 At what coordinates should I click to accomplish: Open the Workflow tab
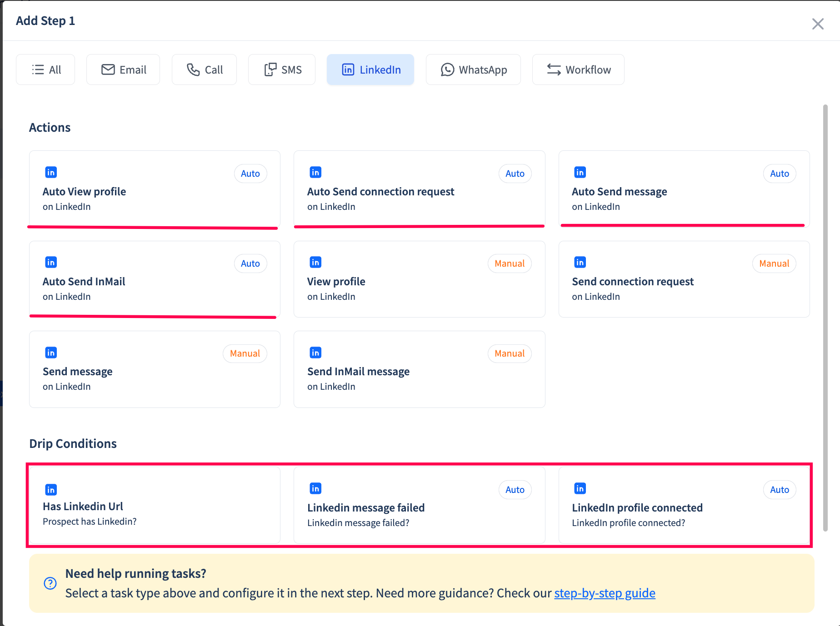point(578,70)
